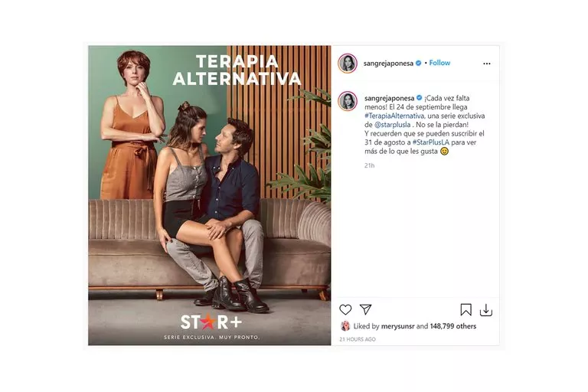Viewport: 588px width, 392px height.
Task: Open the @starplusla mention link
Action: click(393, 125)
